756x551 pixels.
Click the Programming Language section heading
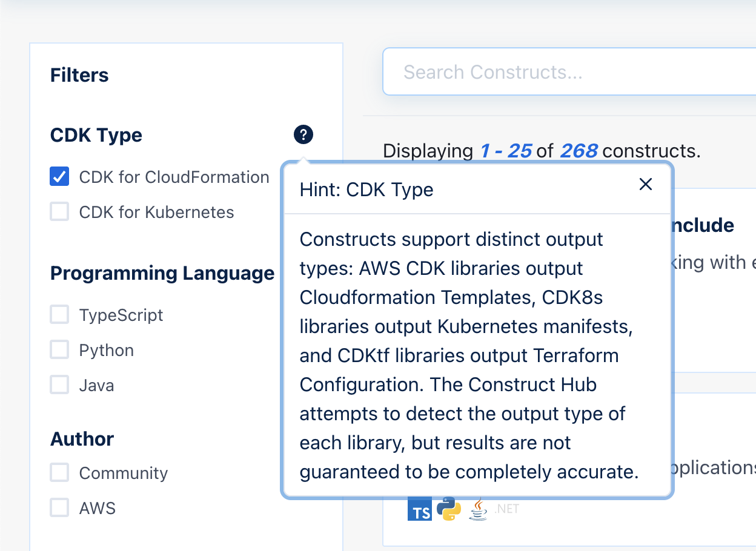(x=162, y=273)
